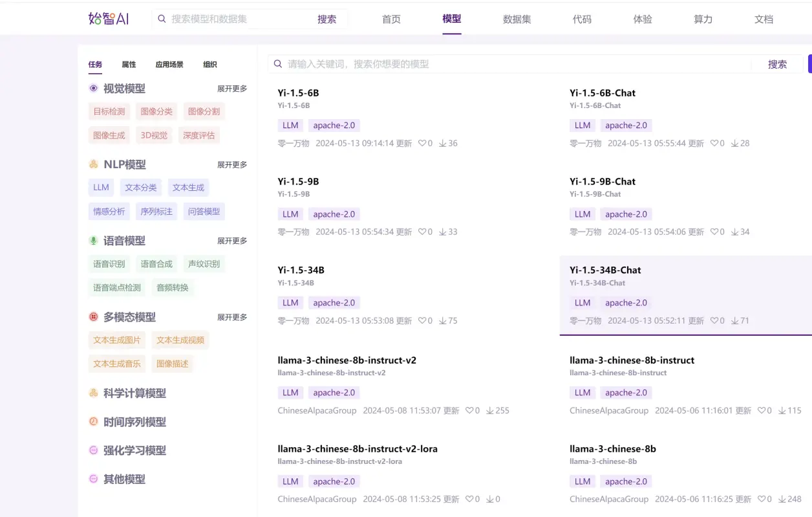
Task: Filter by the 目标检测 tag
Action: (109, 111)
